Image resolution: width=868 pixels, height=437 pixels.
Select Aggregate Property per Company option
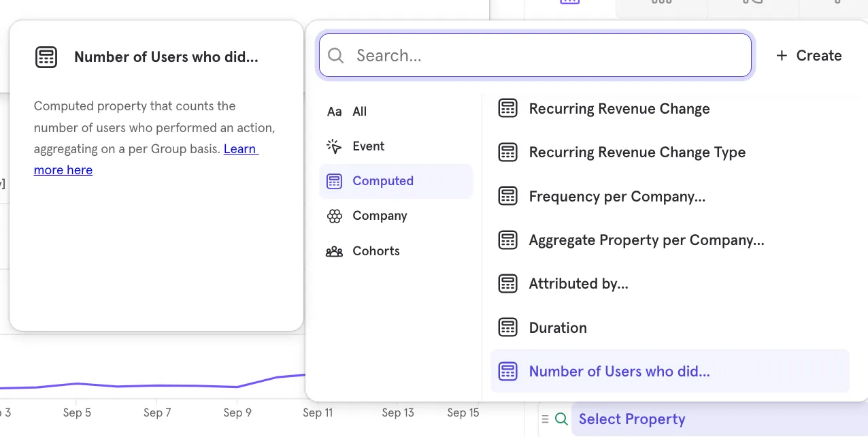(x=646, y=240)
